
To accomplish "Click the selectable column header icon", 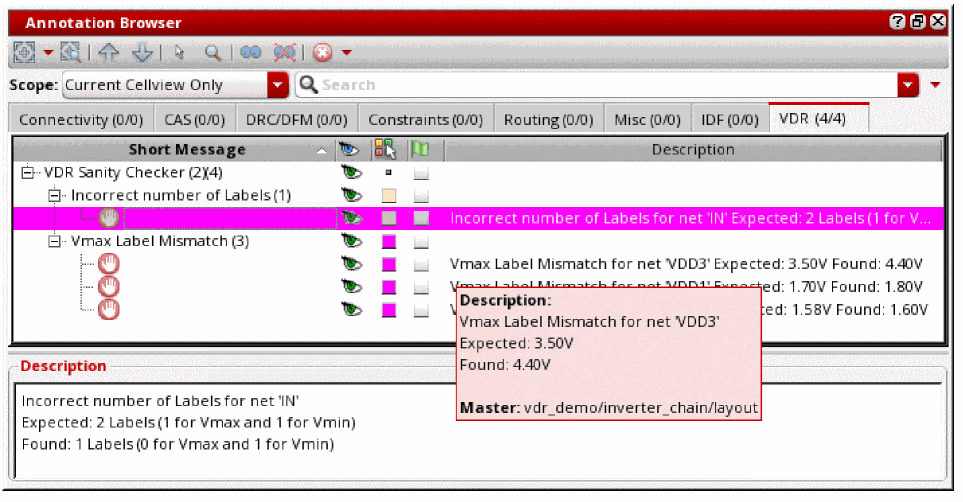I will (386, 149).
